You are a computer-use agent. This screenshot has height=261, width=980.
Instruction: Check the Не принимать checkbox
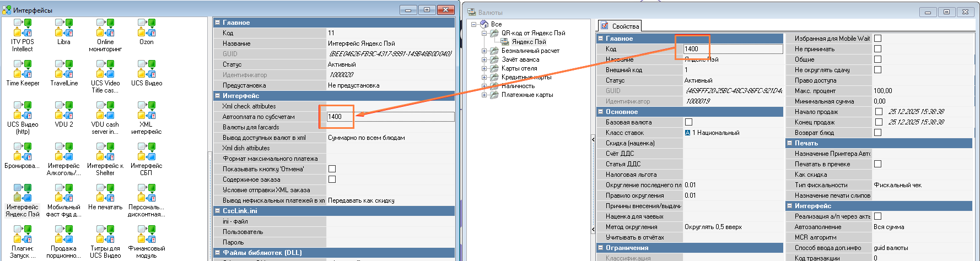(878, 49)
